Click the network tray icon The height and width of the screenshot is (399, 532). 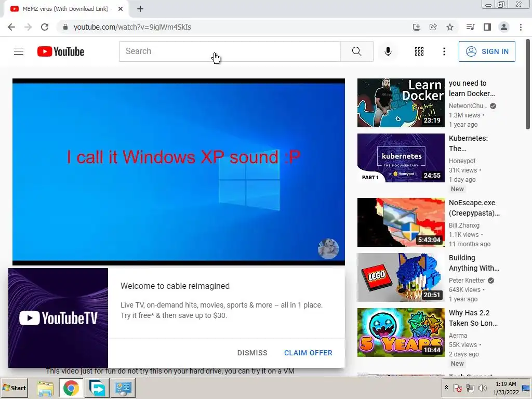coord(470,388)
